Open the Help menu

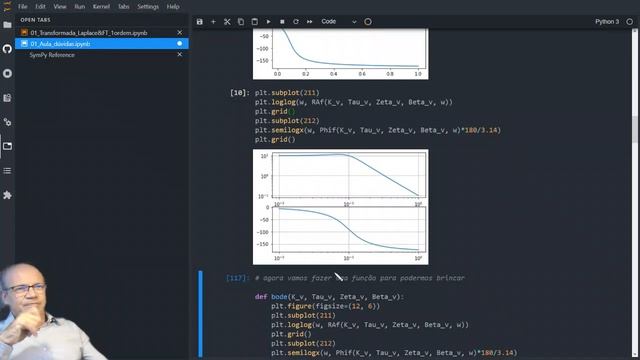(x=173, y=7)
